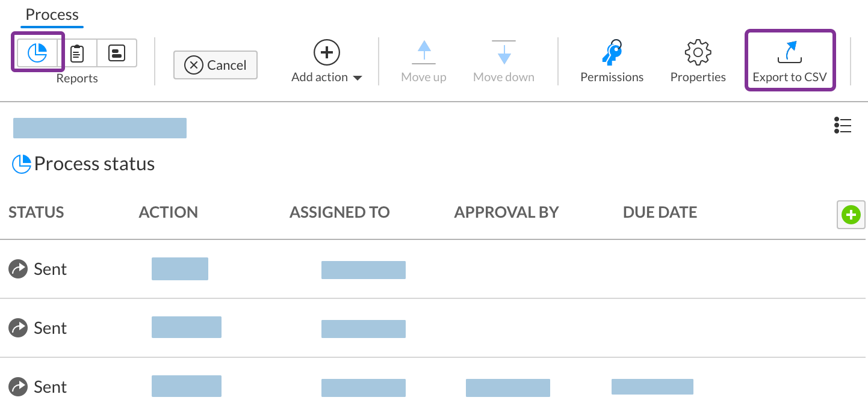Click the blue placeholder bar above Process status
The image size is (868, 415).
99,128
